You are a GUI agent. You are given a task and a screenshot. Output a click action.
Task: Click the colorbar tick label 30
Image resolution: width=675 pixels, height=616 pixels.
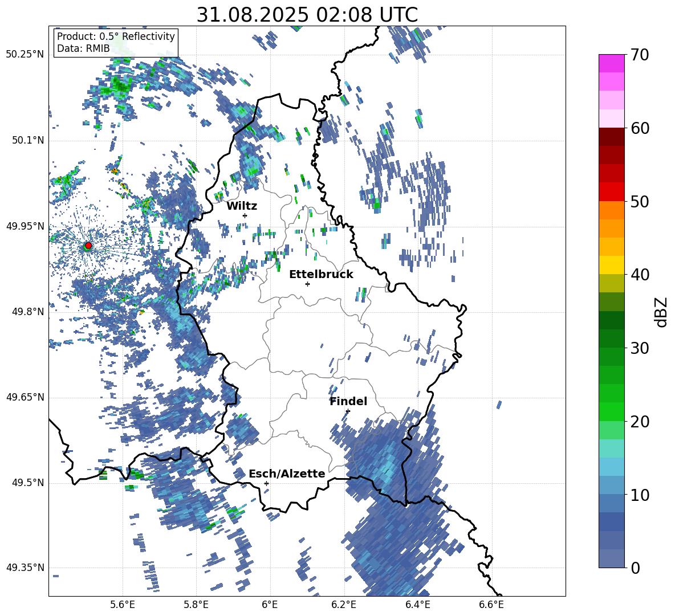coord(640,348)
